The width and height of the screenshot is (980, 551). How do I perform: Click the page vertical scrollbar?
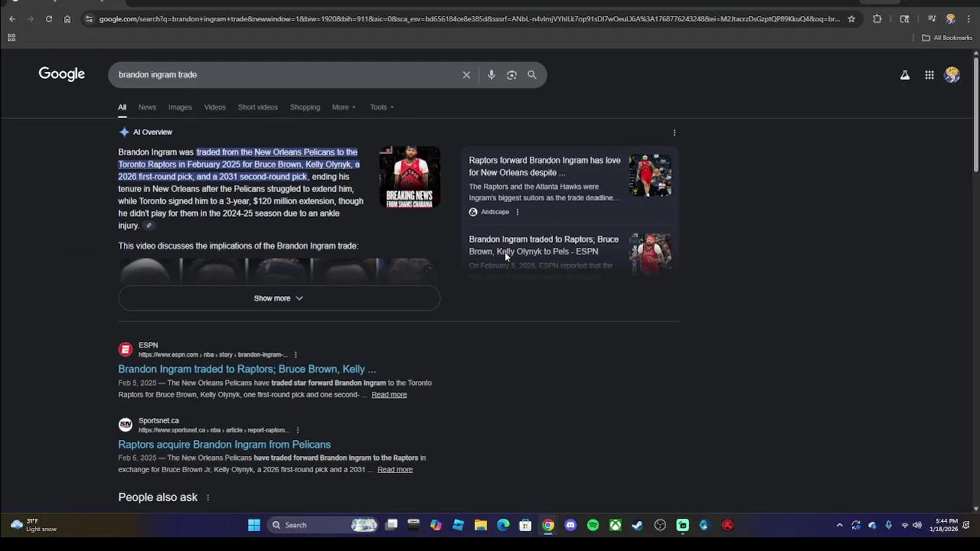click(975, 115)
